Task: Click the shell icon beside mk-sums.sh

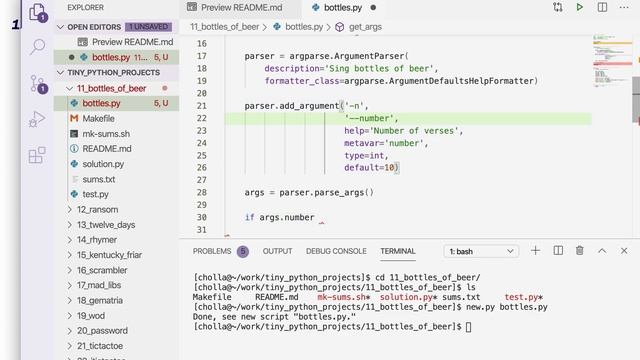Action: click(74, 133)
